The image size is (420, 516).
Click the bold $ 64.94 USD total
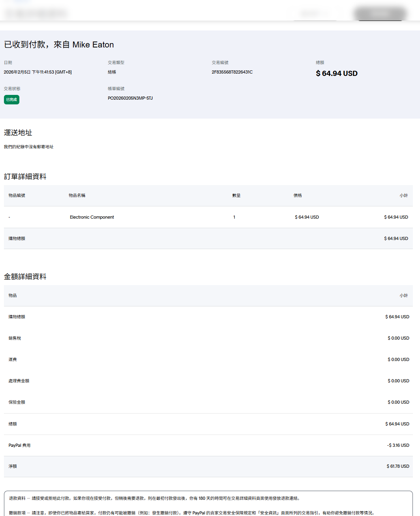pyautogui.click(x=337, y=74)
